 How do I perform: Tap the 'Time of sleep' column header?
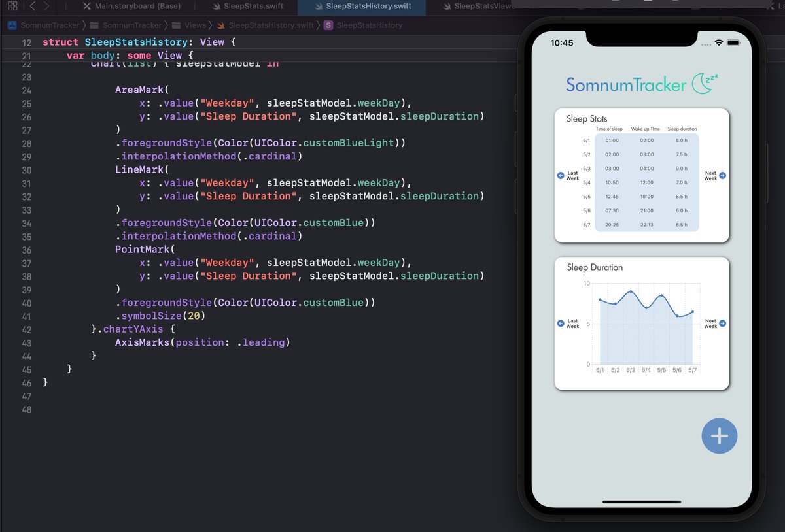(x=609, y=129)
